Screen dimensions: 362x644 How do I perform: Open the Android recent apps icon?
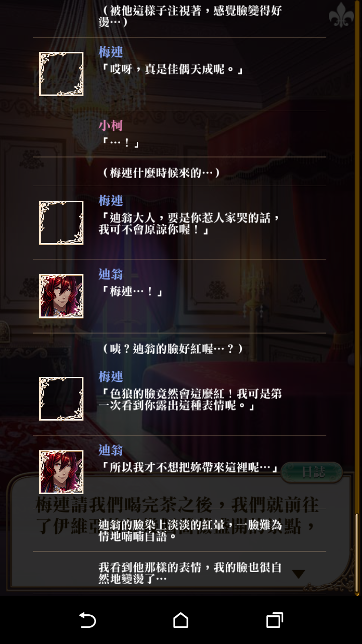pyautogui.click(x=274, y=620)
